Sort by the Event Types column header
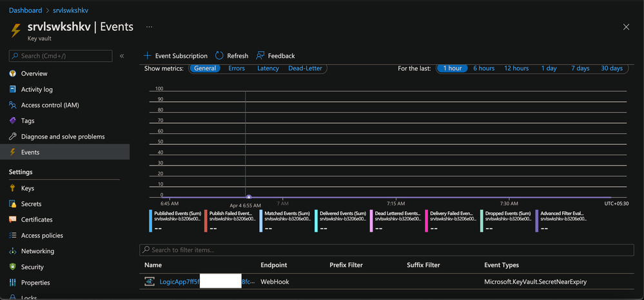 [x=502, y=265]
